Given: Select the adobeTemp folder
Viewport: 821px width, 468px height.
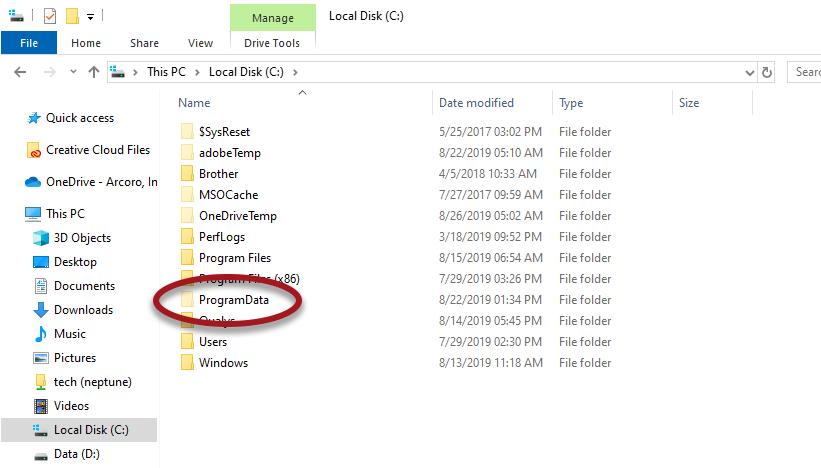Looking at the screenshot, I should pos(230,153).
